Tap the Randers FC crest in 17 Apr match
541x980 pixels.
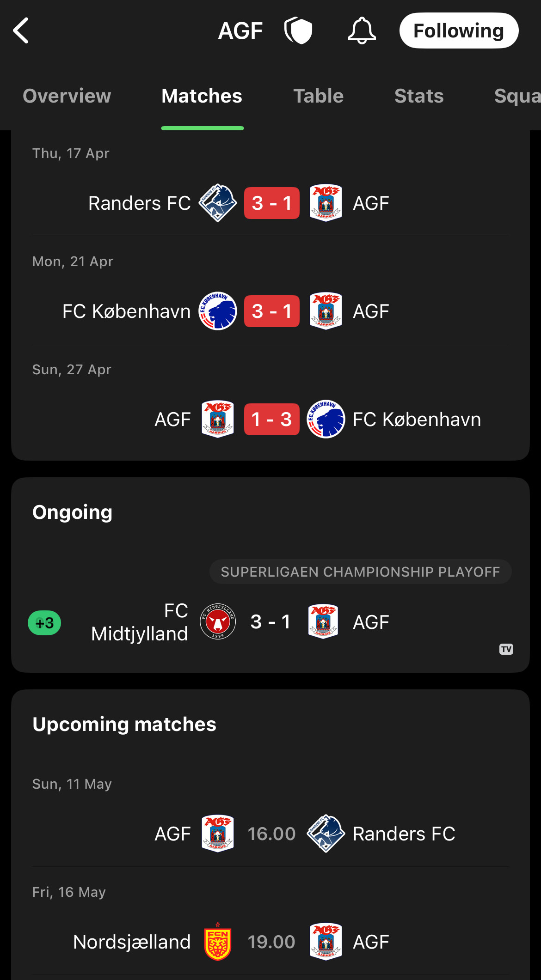[218, 203]
